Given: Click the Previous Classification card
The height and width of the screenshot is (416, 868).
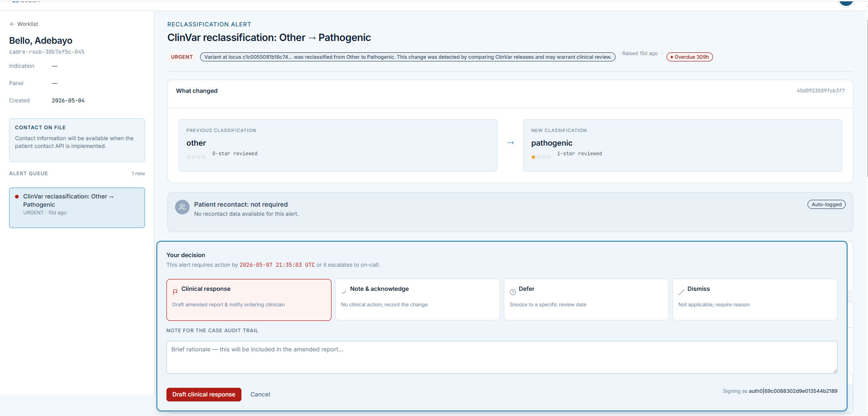Looking at the screenshot, I should click(338, 145).
